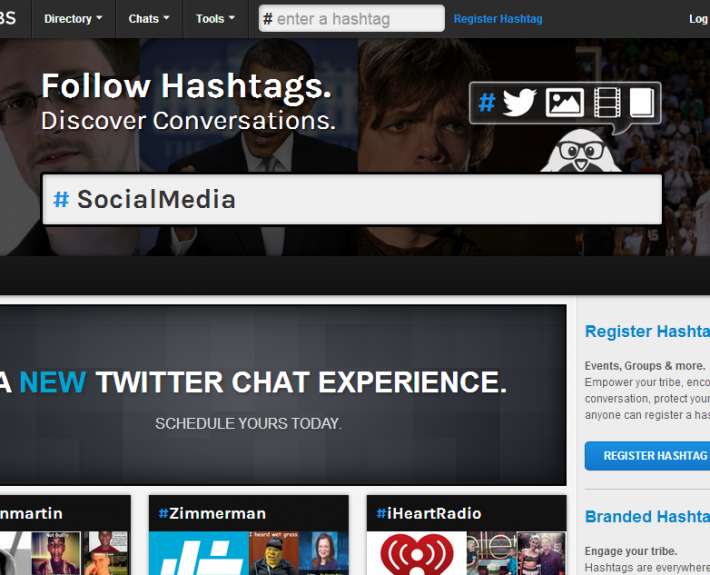Viewport: 710px width, 575px height.
Task: Click the film strip video icon
Action: [x=607, y=102]
